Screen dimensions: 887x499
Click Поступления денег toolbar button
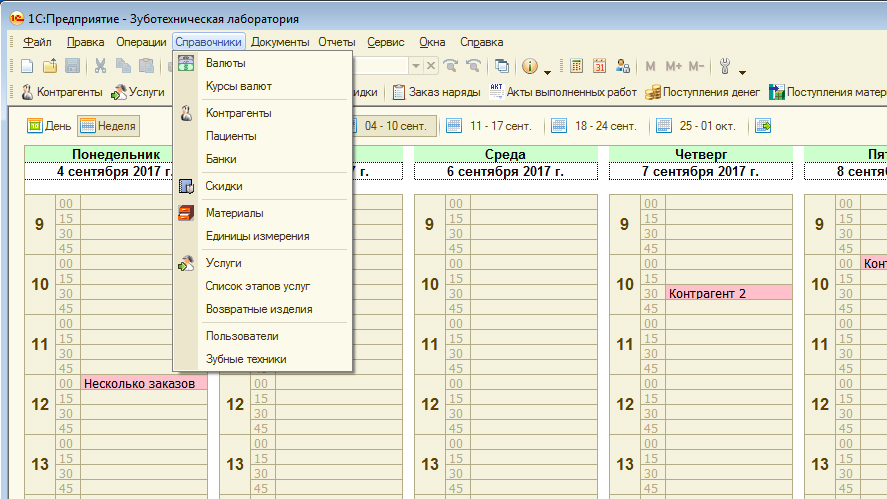[x=702, y=92]
